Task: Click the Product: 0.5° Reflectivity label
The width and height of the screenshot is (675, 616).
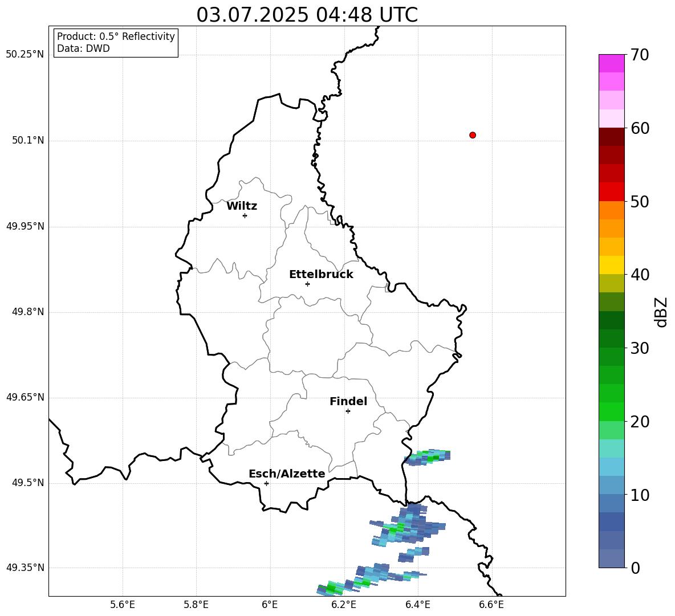Action: click(x=116, y=36)
